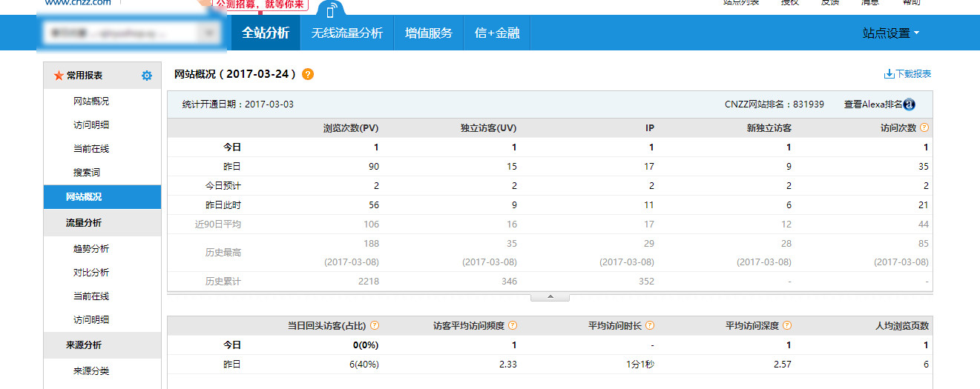Switch to the 无线流量分析 tab
Screen dimensions: 980x389
click(x=347, y=33)
